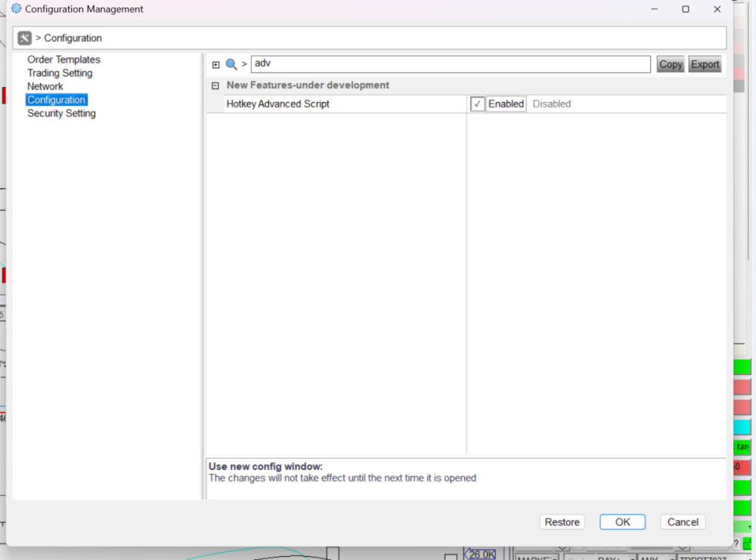
Task: Open Order Templates in the left tree
Action: (x=64, y=60)
